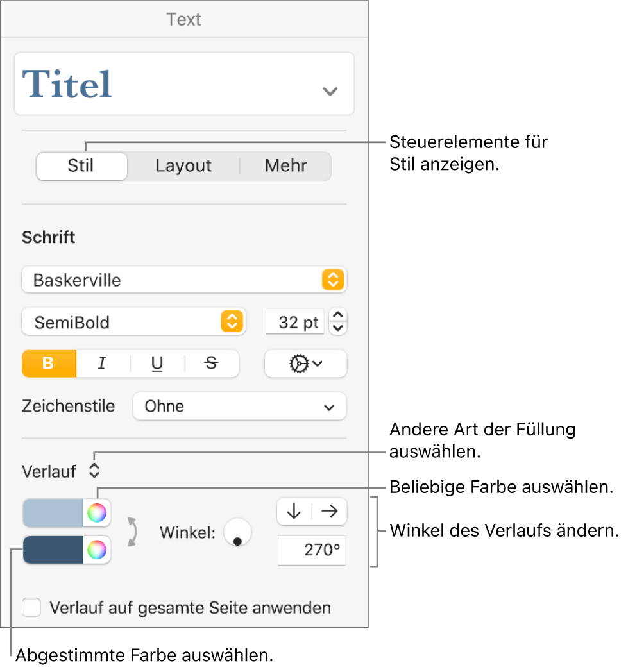Set gradient direction with the right arrow
Viewport: 628px width, 672px height.
[x=329, y=511]
